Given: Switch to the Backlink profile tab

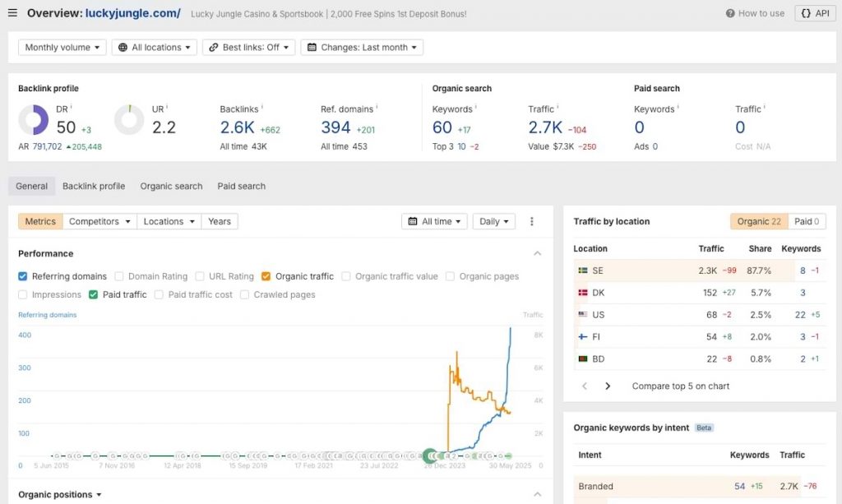Looking at the screenshot, I should coord(94,187).
